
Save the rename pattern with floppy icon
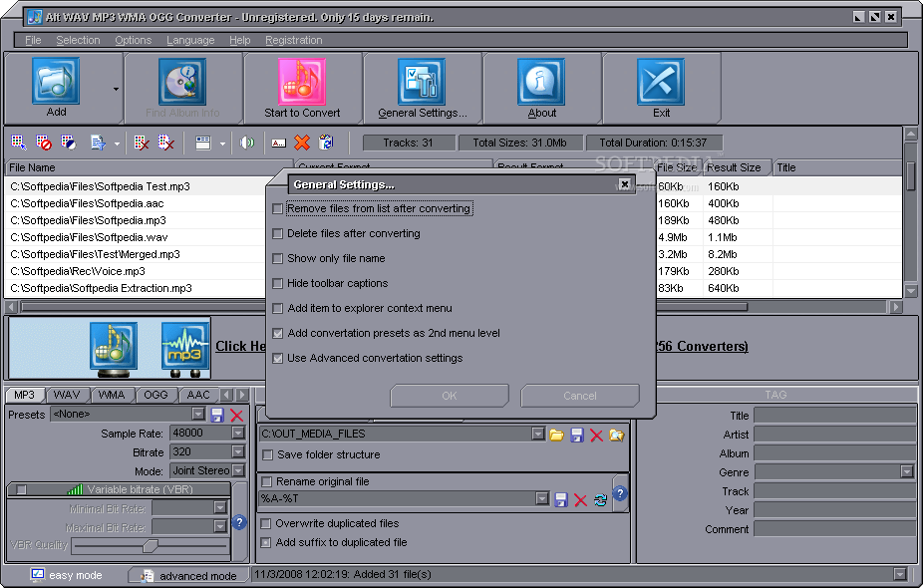coord(561,499)
